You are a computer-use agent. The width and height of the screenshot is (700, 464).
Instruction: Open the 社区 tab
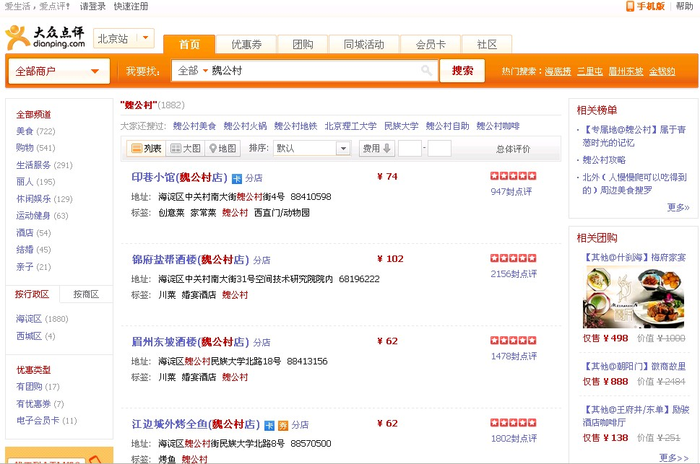click(x=487, y=44)
